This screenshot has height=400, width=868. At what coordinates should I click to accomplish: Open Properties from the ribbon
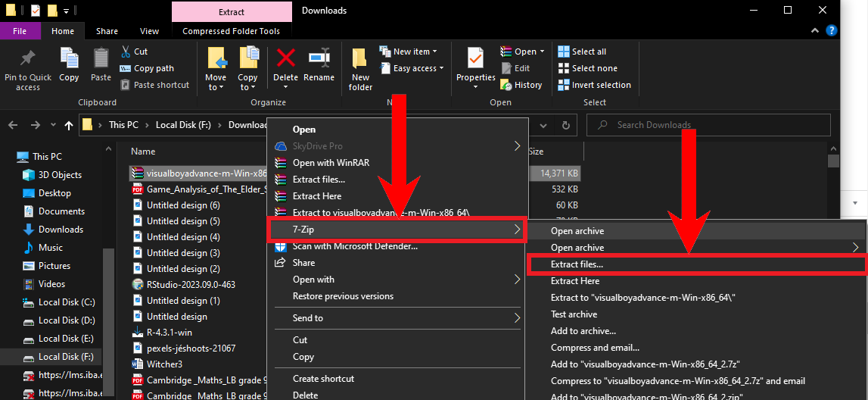(x=476, y=59)
